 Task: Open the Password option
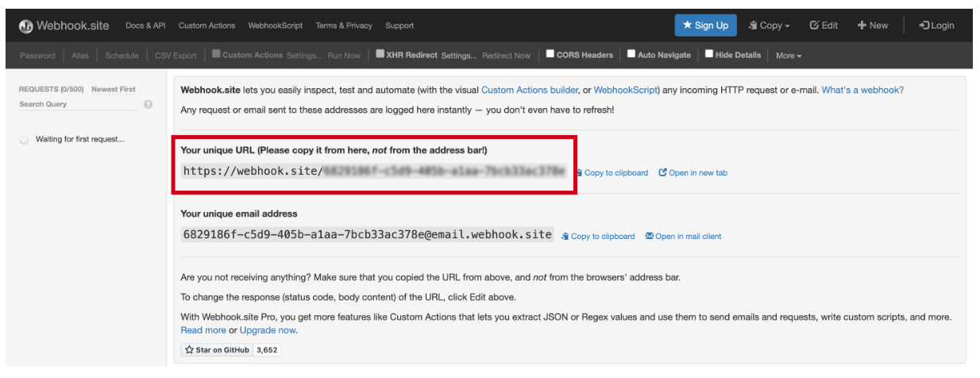(x=37, y=56)
